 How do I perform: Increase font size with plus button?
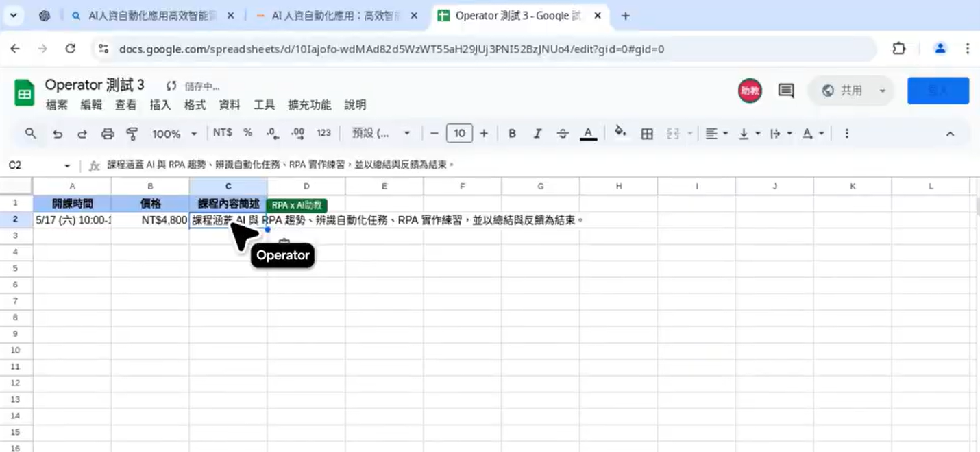(x=484, y=133)
